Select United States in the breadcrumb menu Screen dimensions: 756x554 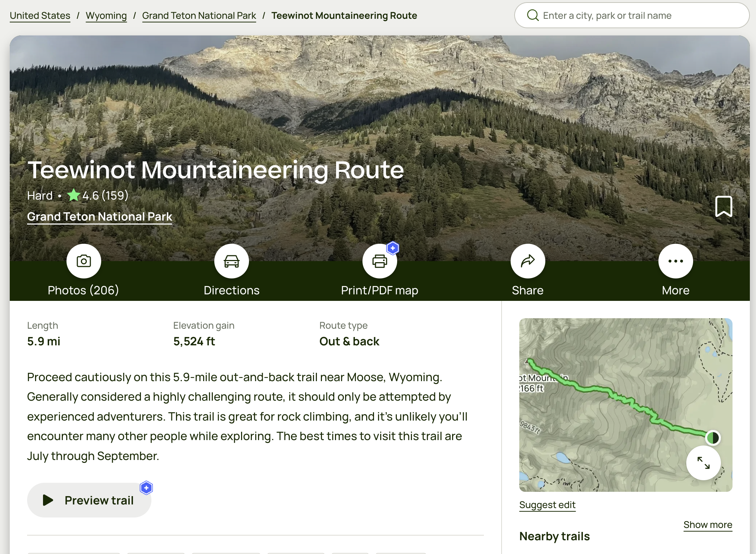(x=39, y=15)
